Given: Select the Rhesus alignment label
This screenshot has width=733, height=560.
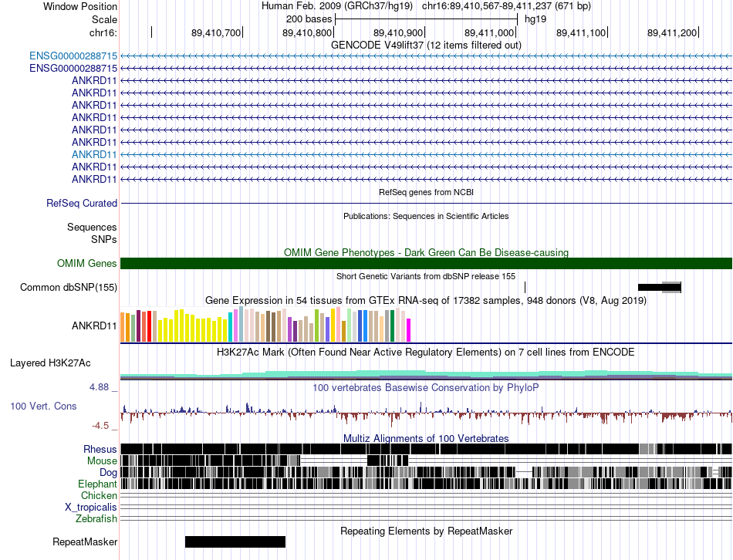Looking at the screenshot, I should point(100,449).
